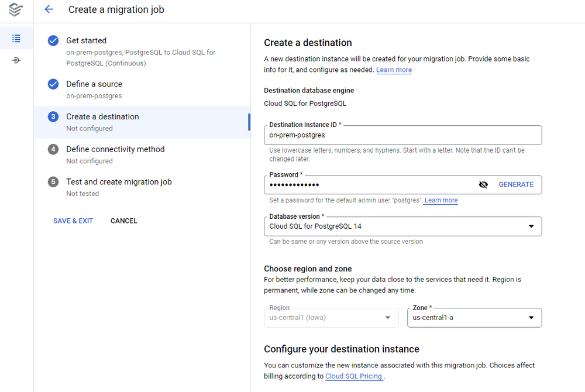Click the CANCEL button

(123, 221)
